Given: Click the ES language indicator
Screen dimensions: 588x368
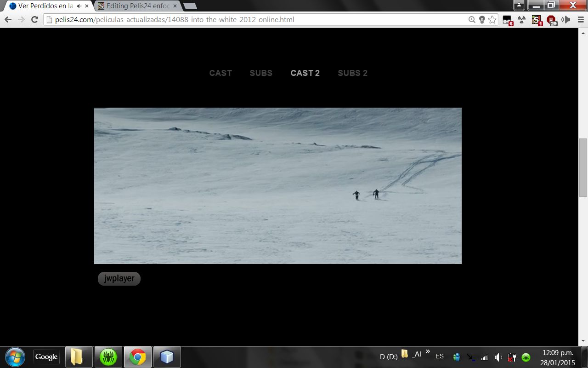Looking at the screenshot, I should click(440, 356).
